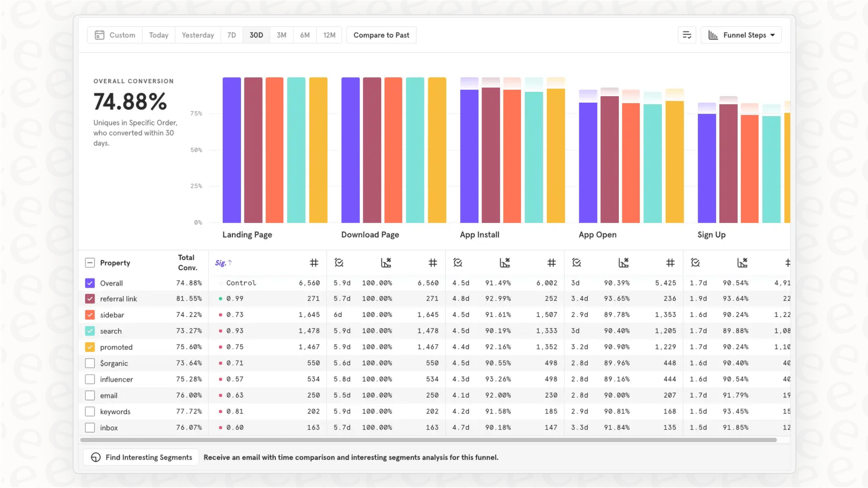This screenshot has height=488, width=868.
Task: Uncheck the referral link property checkbox
Action: click(x=89, y=298)
